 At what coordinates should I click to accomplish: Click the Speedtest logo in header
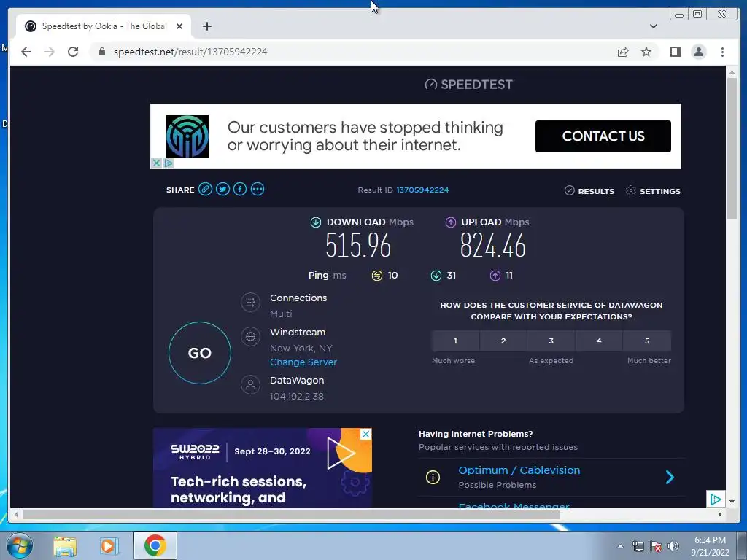pos(469,85)
